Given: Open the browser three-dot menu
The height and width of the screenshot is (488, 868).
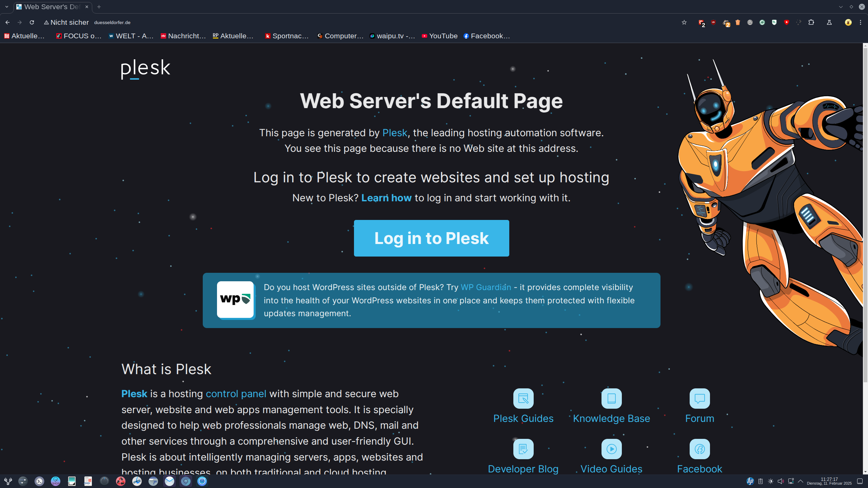Looking at the screenshot, I should click(x=860, y=22).
